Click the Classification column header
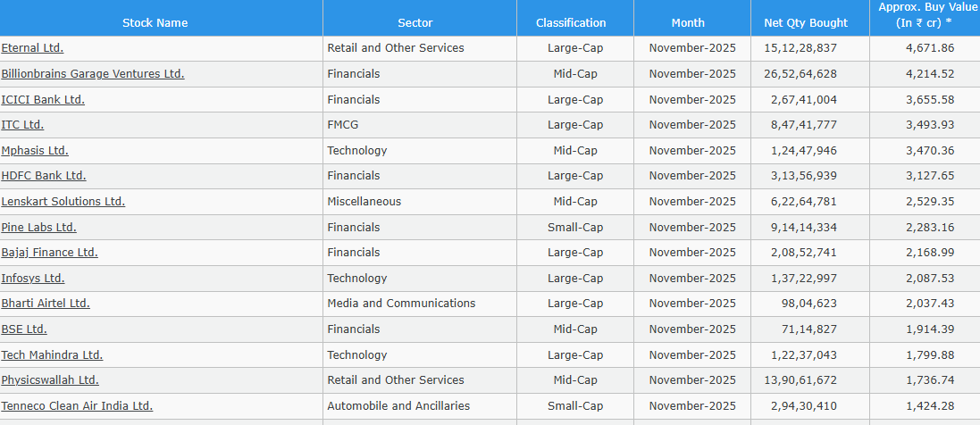 coord(571,23)
